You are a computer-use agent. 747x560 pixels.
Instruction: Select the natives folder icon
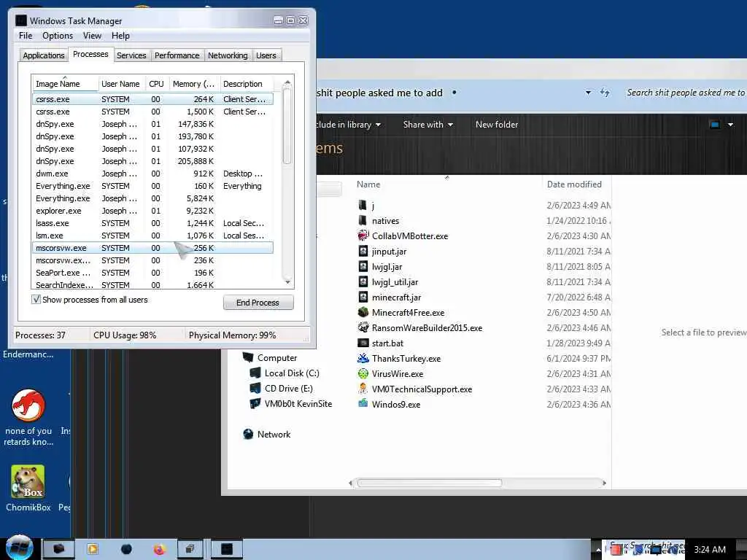point(363,220)
